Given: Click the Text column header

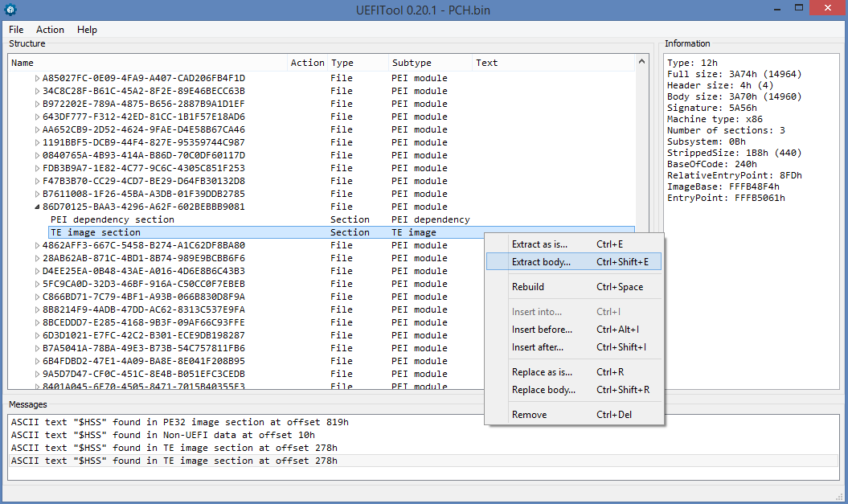Looking at the screenshot, I should tap(553, 63).
